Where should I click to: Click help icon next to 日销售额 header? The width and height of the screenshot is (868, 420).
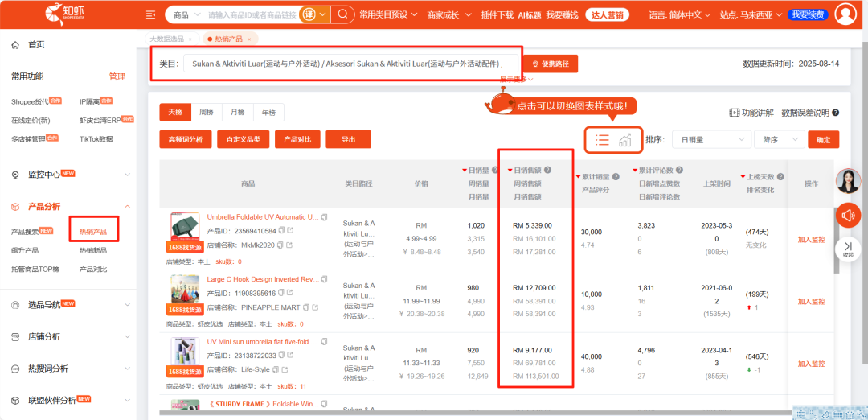coord(547,170)
